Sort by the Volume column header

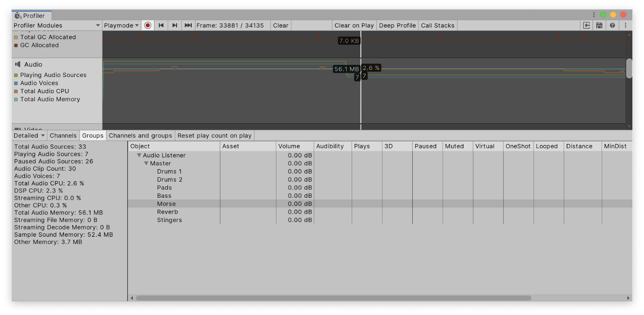pos(295,146)
